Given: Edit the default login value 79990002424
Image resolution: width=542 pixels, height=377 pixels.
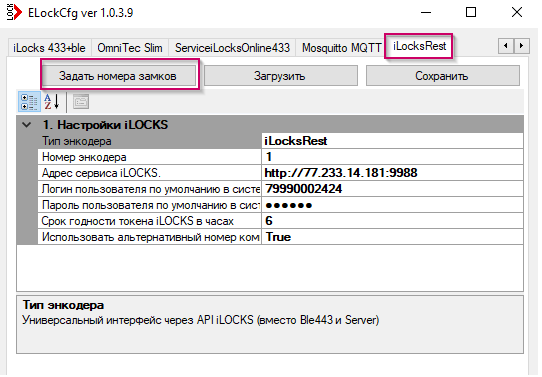Looking at the screenshot, I should [392, 189].
